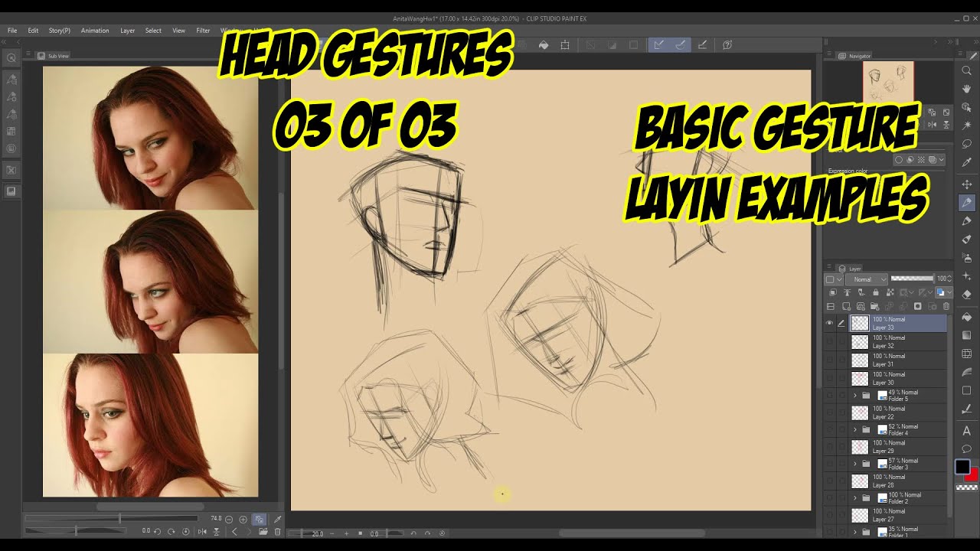Select the Correct line tool

(967, 409)
